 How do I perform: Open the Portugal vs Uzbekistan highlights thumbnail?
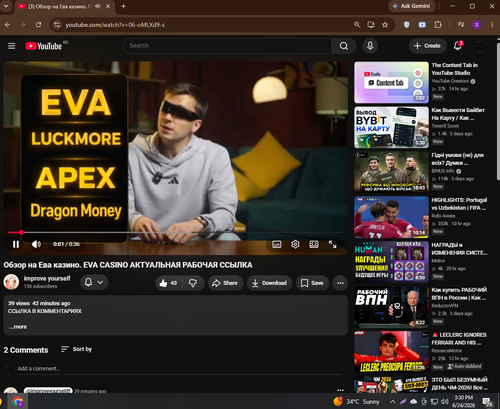pos(391,217)
